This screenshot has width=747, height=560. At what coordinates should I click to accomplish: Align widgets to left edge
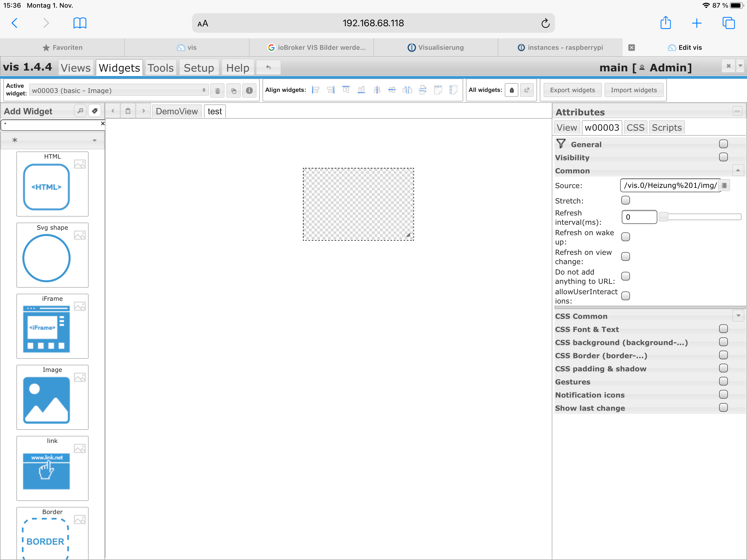point(316,90)
